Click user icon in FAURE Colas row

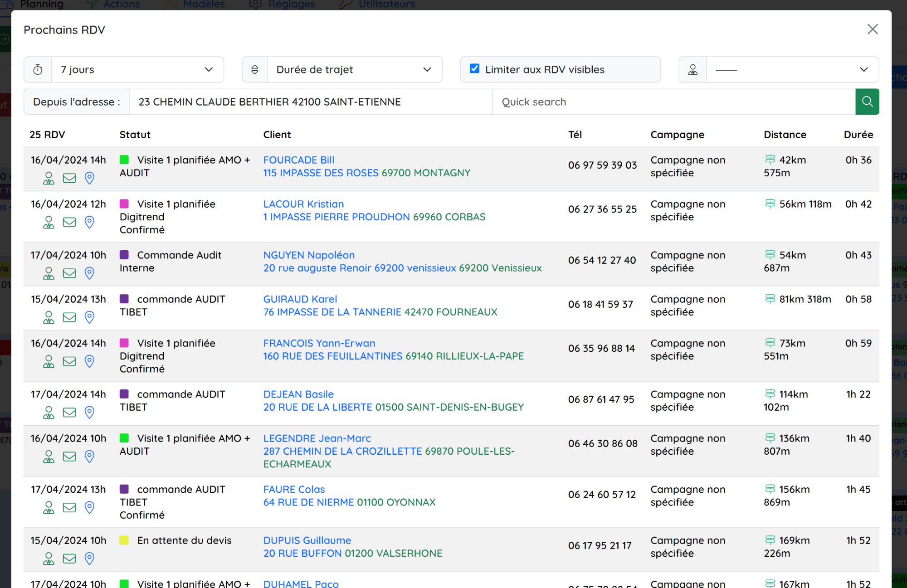(x=49, y=508)
